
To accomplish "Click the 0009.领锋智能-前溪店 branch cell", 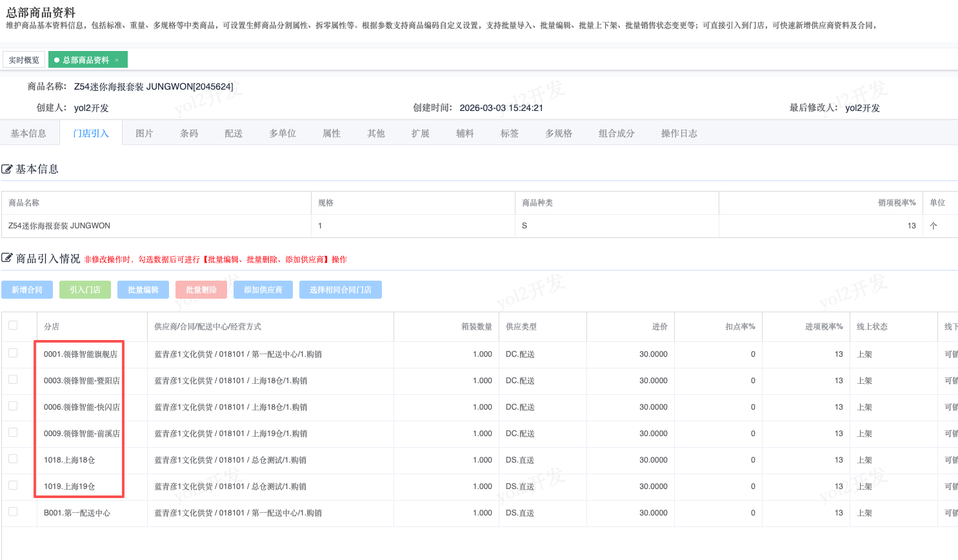I will pyautogui.click(x=81, y=434).
